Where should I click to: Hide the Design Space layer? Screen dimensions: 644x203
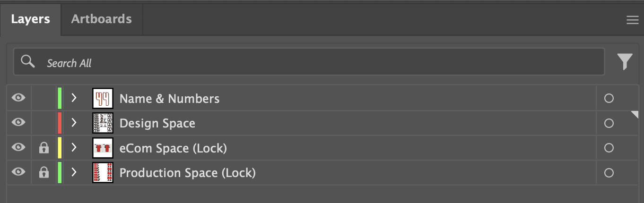(18, 123)
